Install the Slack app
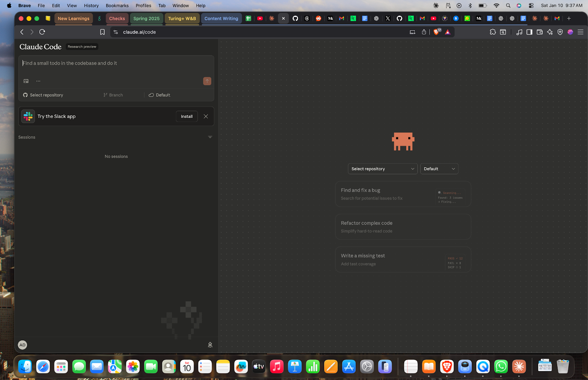The height and width of the screenshot is (380, 588). click(187, 116)
